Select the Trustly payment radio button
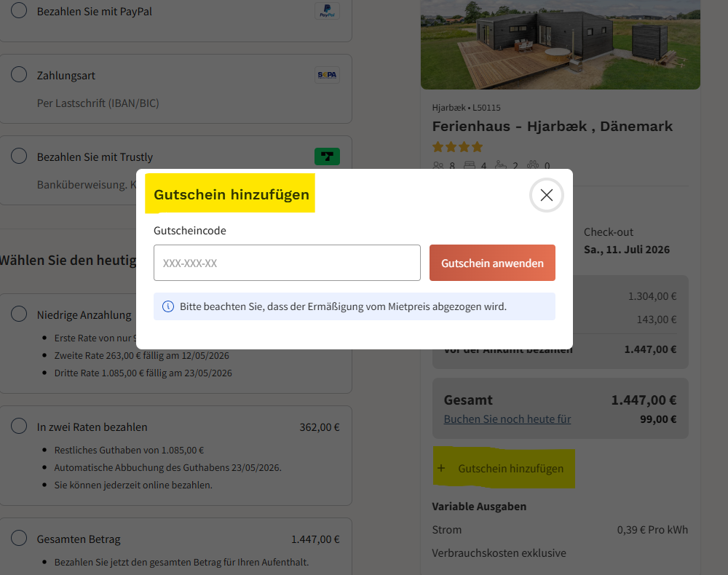 (18, 156)
